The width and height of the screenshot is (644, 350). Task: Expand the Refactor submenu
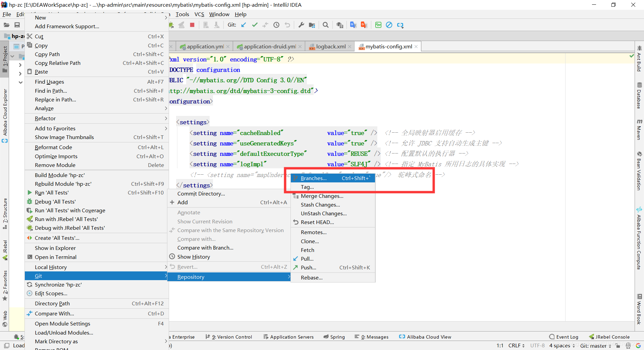click(x=97, y=118)
